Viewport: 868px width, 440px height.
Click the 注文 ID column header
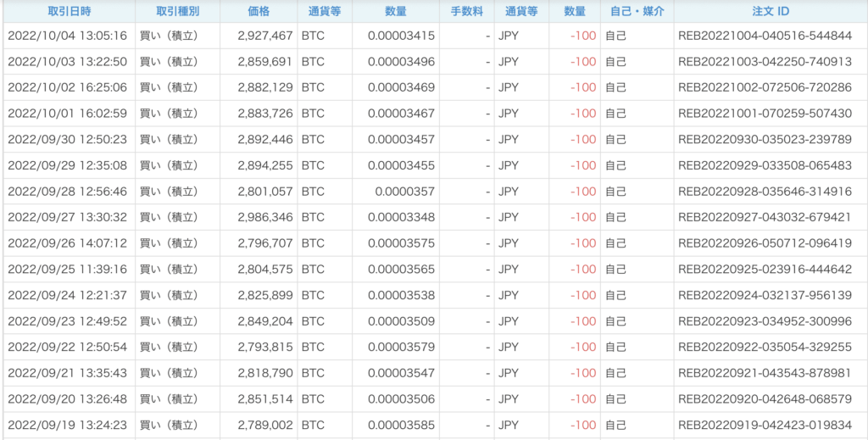click(771, 10)
